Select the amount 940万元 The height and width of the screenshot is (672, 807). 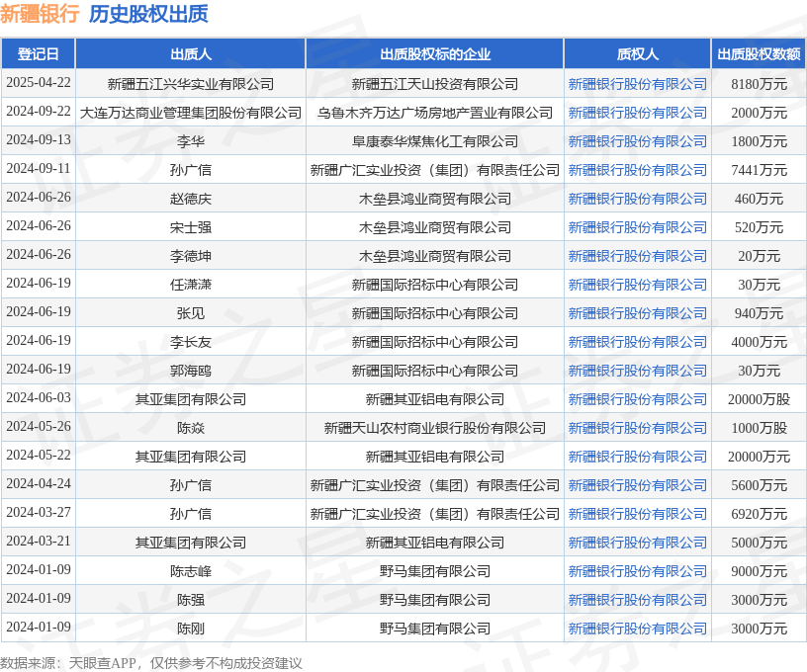[760, 313]
